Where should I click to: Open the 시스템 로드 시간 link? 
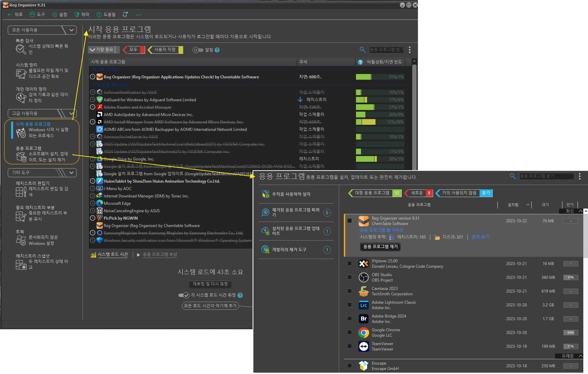click(x=113, y=255)
